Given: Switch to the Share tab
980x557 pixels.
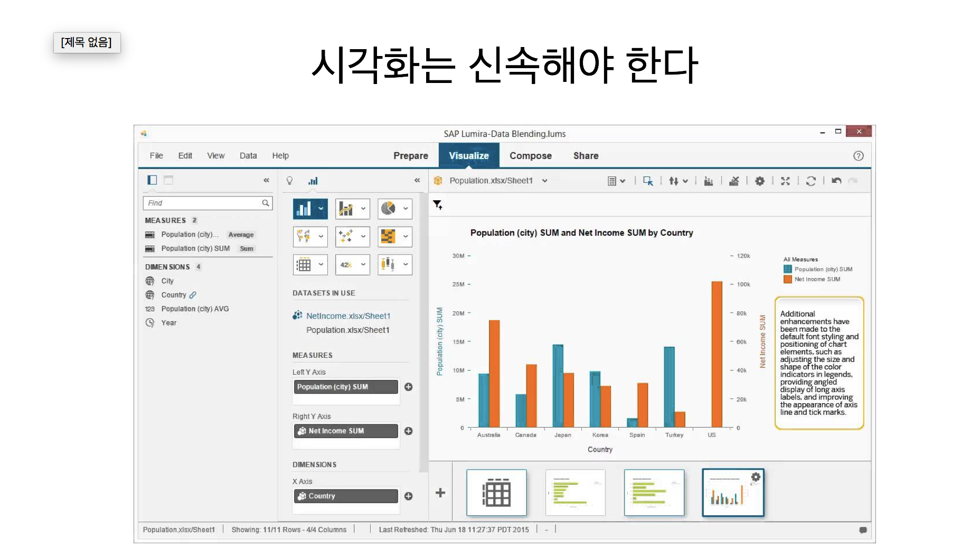Looking at the screenshot, I should pos(586,156).
